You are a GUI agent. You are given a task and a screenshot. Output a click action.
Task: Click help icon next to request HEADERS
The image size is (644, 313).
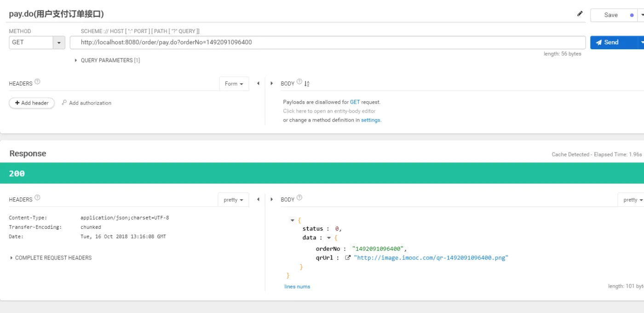[x=37, y=81]
